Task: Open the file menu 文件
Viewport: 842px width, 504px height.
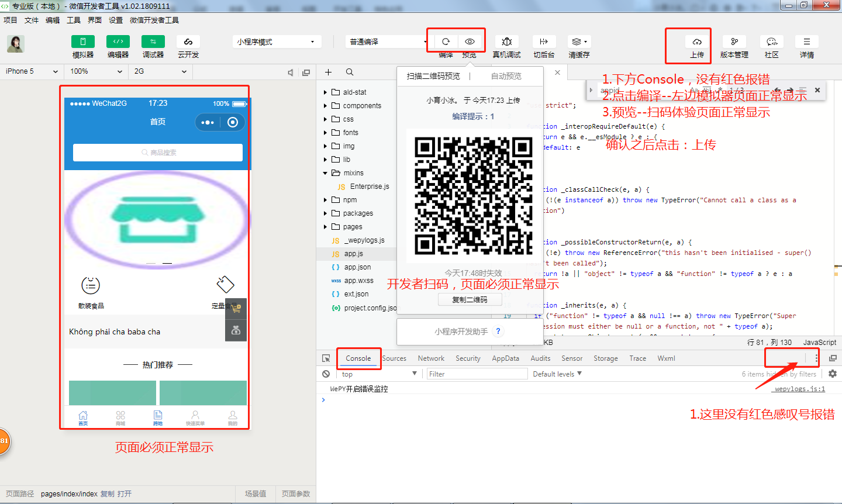Action: coord(32,20)
